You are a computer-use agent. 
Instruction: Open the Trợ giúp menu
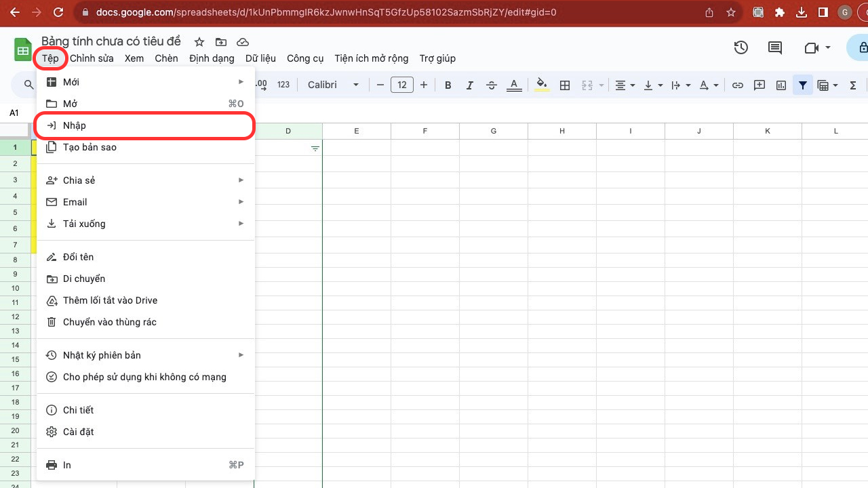point(437,58)
